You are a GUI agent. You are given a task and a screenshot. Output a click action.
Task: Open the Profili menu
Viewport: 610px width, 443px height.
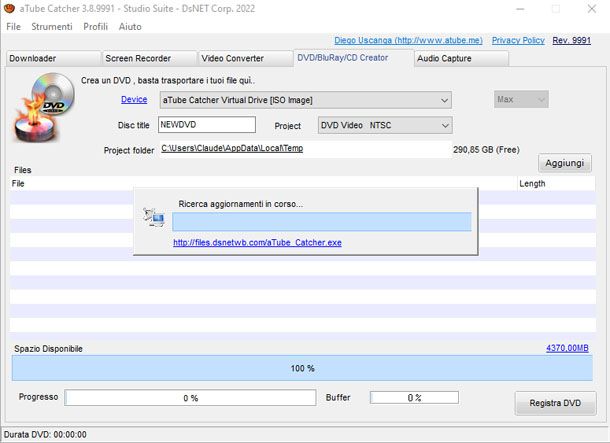[x=95, y=25]
